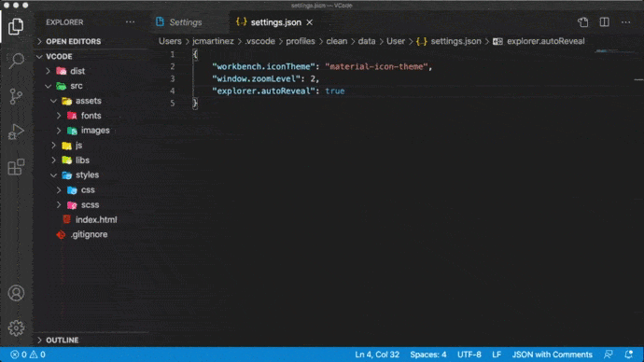
Task: Open the Accounts icon in activity bar
Action: point(16,293)
